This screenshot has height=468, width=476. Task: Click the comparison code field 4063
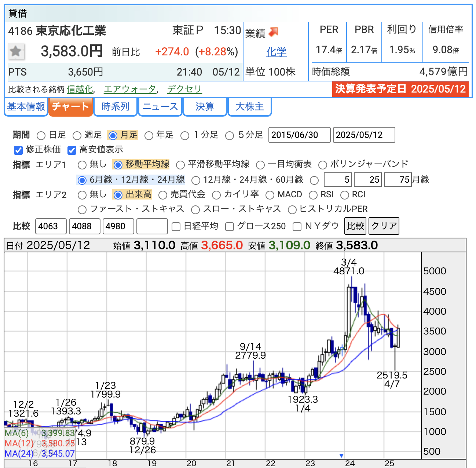coord(51,226)
